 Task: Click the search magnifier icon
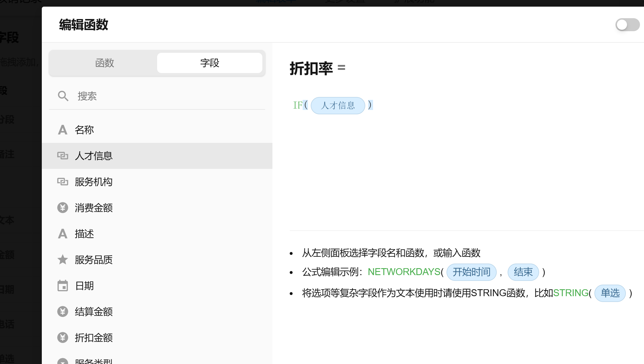point(63,96)
